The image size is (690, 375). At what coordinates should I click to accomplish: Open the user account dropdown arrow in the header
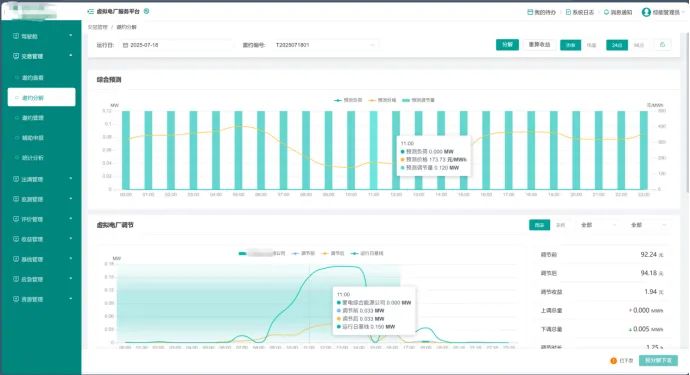tap(683, 12)
